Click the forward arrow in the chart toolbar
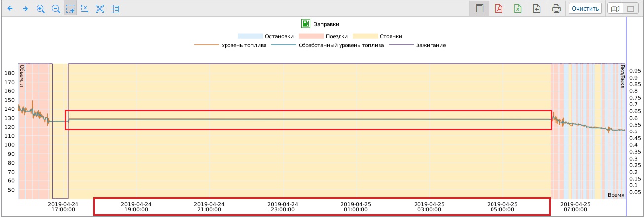 tap(25, 9)
